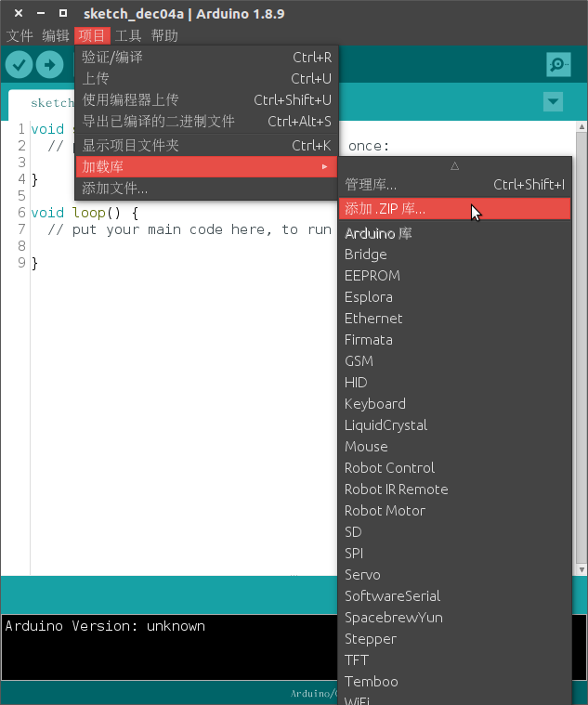Include the Mouse library
Image resolution: width=588 pixels, height=705 pixels.
click(454, 447)
